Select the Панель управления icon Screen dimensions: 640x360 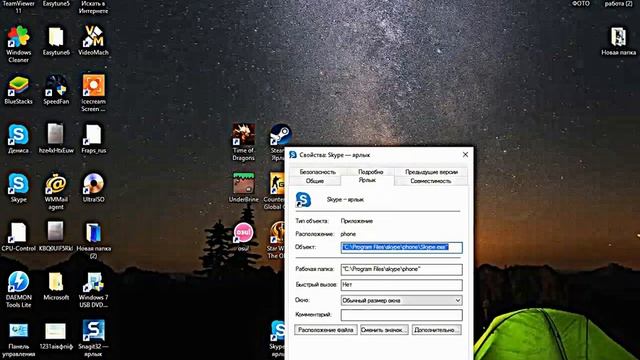tap(18, 331)
